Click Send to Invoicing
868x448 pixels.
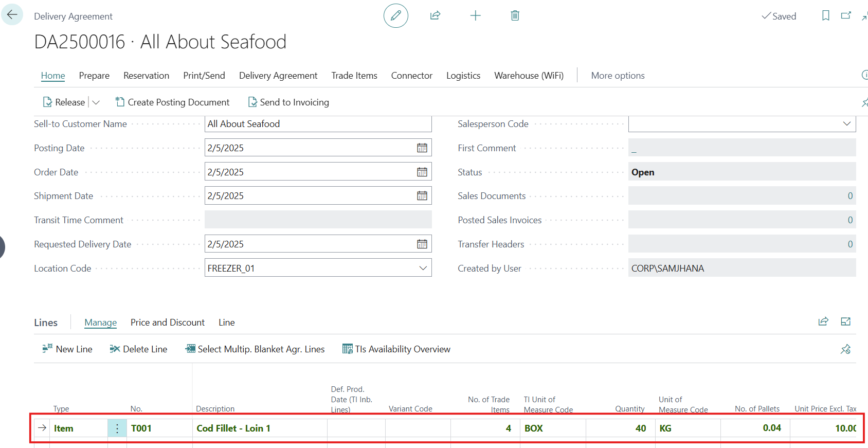288,102
